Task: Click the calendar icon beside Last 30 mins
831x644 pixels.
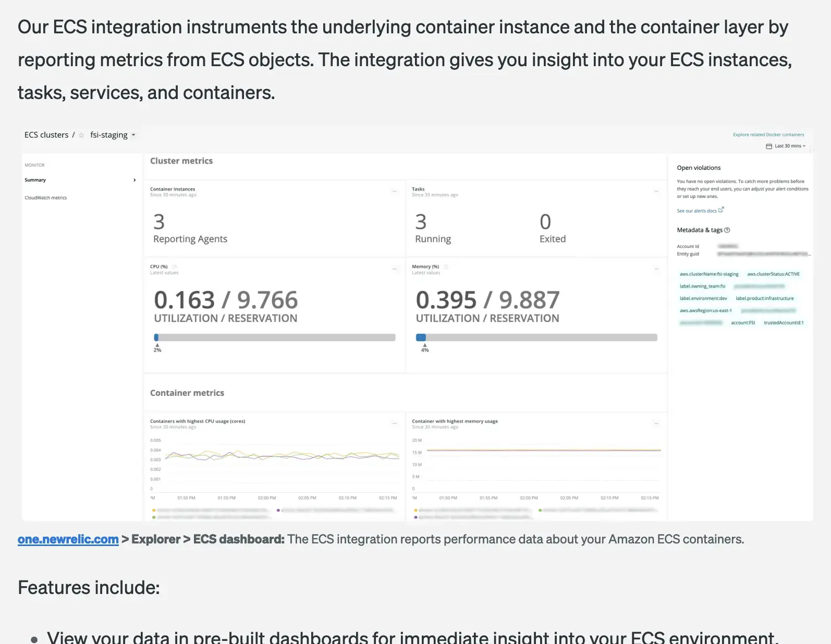Action: coord(768,146)
